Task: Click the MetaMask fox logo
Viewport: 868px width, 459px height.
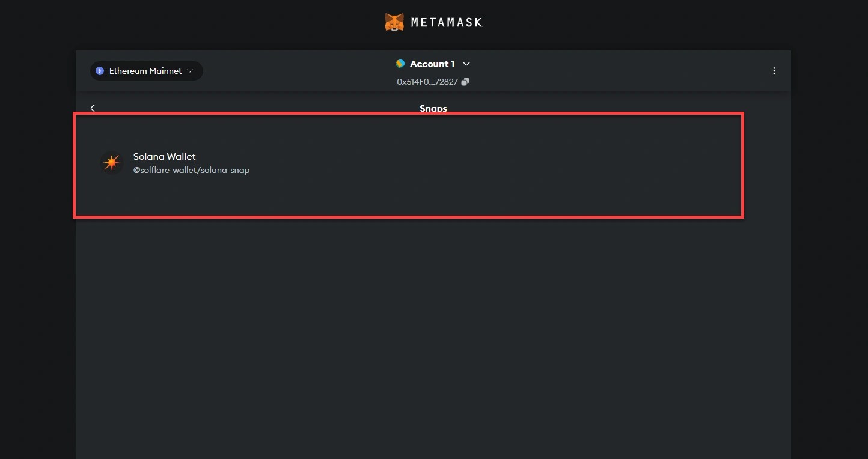Action: coord(394,23)
